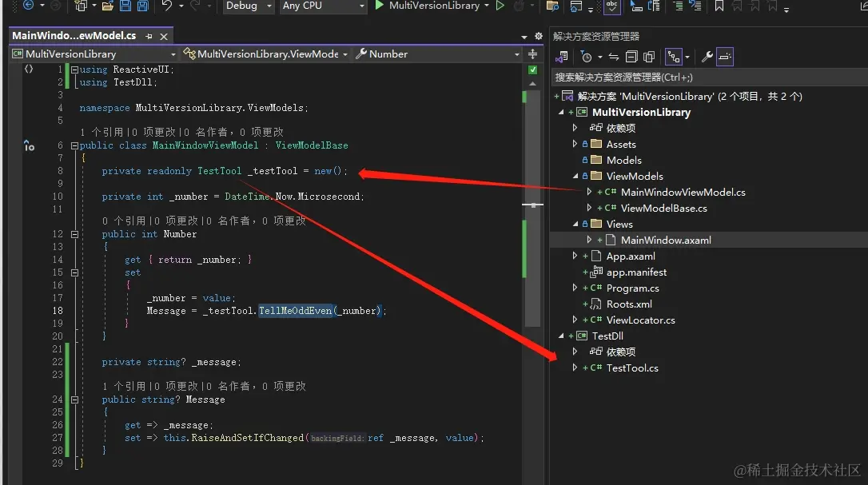Viewport: 868px width, 485px height.
Task: Click the split editor window icon
Action: coord(532,54)
